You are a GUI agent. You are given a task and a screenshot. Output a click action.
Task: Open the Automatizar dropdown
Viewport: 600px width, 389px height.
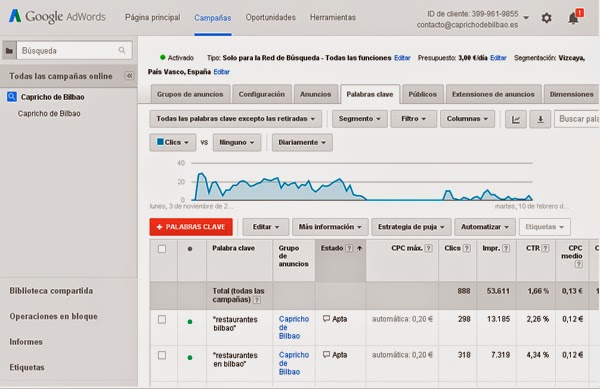[485, 227]
